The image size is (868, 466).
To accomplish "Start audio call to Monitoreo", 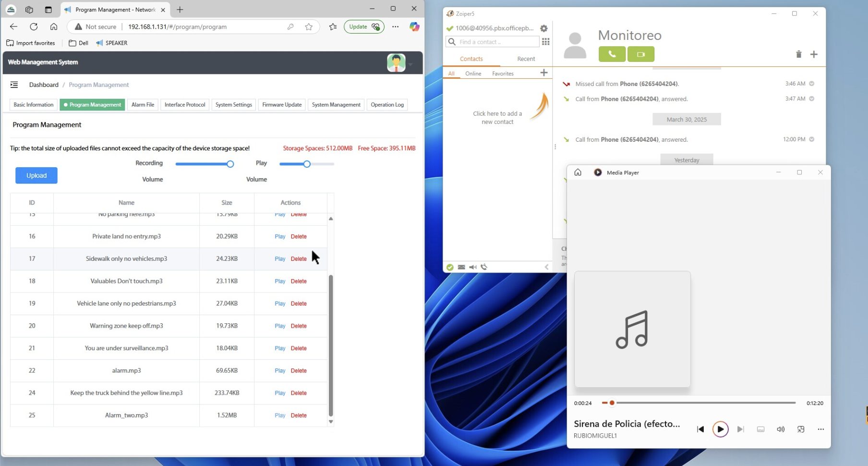I will [x=612, y=54].
